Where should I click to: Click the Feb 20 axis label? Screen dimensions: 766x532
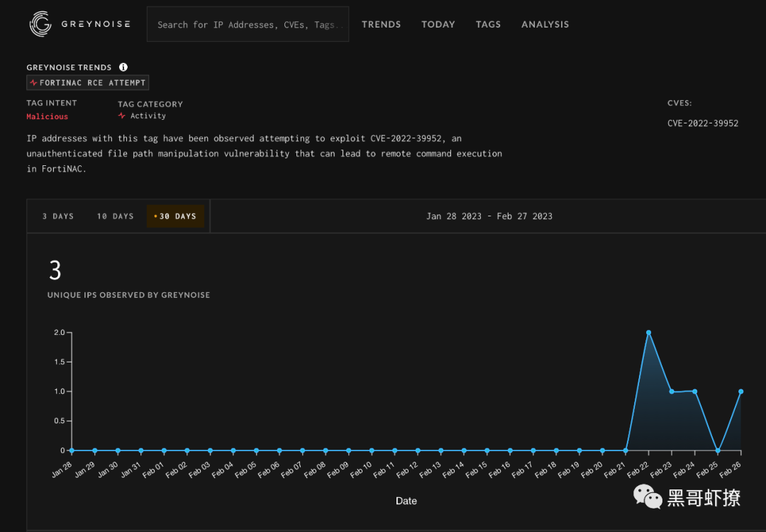tap(591, 470)
